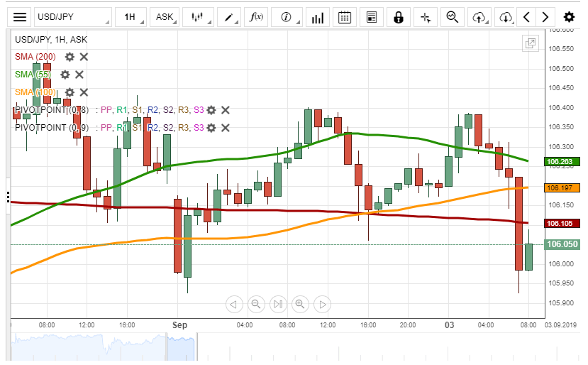Zoom in using the chart magnifier plus button
This screenshot has height=365, width=588.
(300, 305)
